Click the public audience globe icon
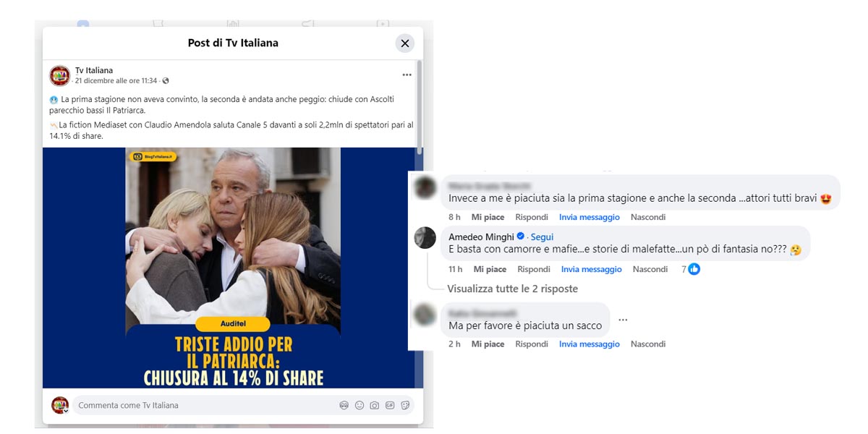Image resolution: width=868 pixels, height=434 pixels. [166, 81]
